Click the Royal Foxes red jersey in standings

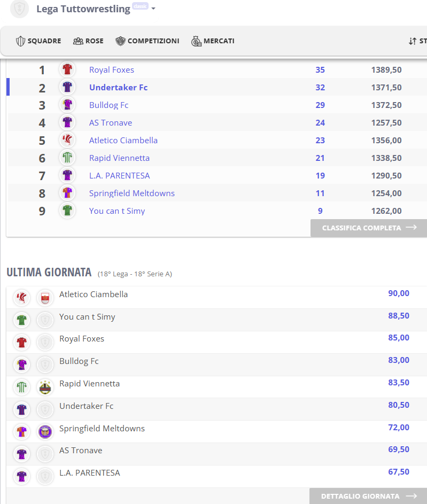tap(67, 69)
